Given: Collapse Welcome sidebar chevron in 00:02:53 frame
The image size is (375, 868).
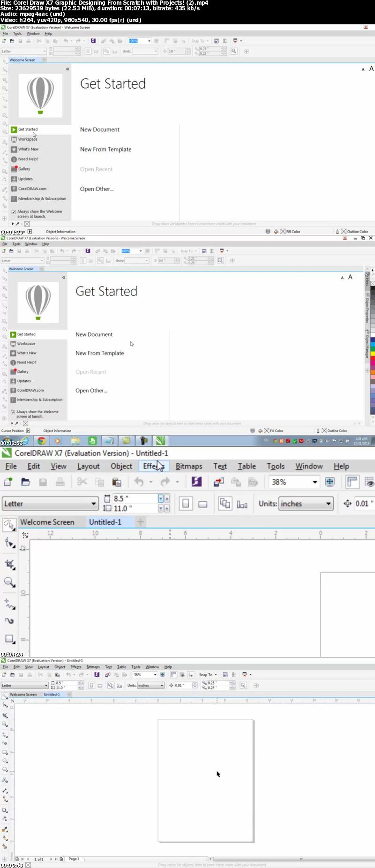Looking at the screenshot, I should pos(64,278).
